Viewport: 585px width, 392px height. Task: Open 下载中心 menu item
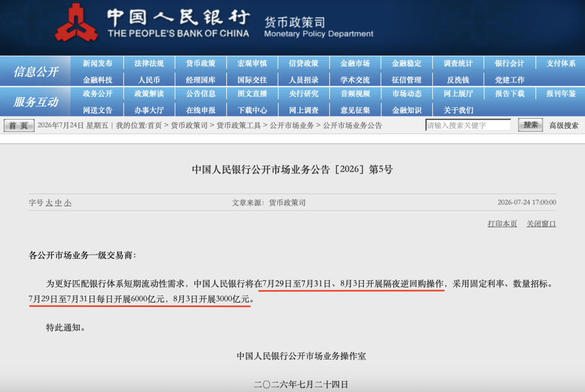click(252, 110)
